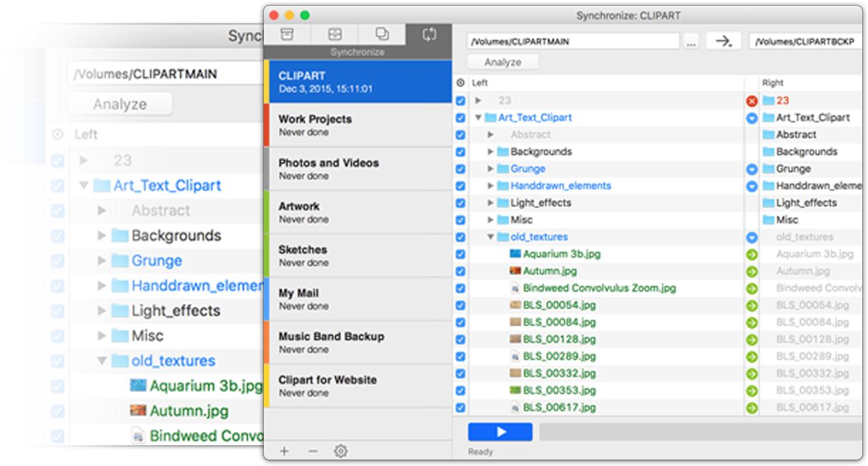Remove the selected task with minus icon
This screenshot has height=466, width=868.
313,451
